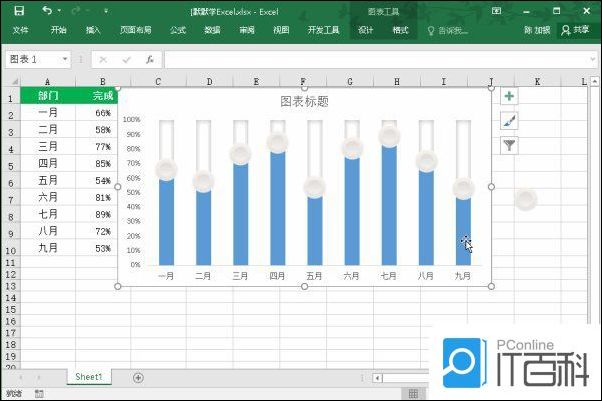Screen dimensions: 602x401
Task: Select the 部门 header cell
Action: tap(48, 97)
